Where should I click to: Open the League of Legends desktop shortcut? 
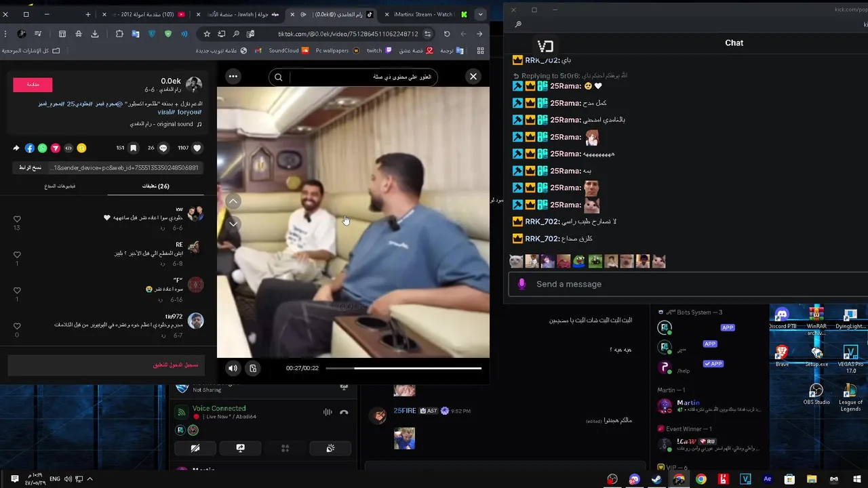(850, 398)
